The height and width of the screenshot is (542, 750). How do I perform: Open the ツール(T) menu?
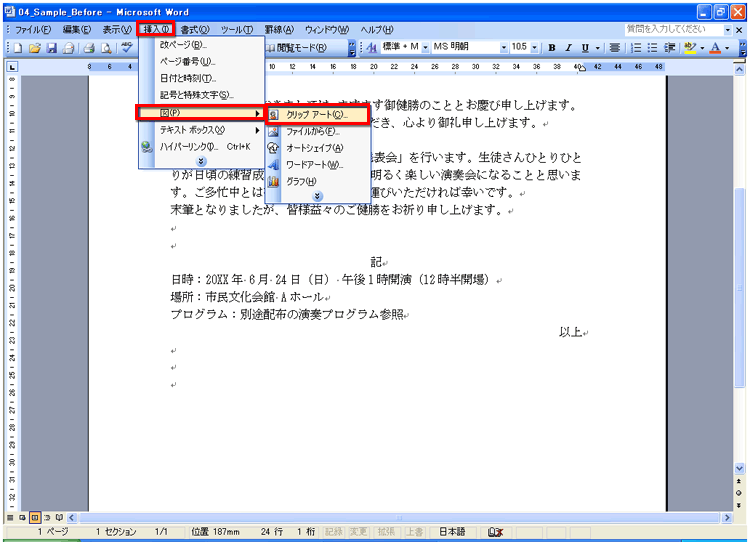pyautogui.click(x=237, y=29)
